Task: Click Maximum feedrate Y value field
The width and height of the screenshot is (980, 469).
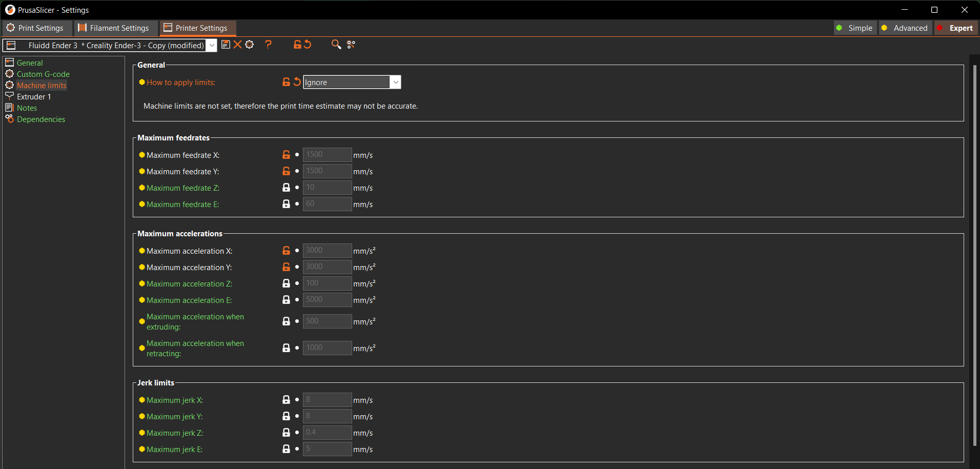Action: pyautogui.click(x=327, y=171)
